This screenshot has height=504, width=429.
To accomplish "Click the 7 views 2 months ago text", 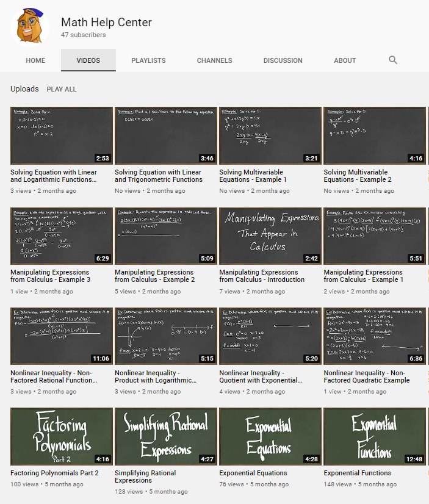I will 252,291.
